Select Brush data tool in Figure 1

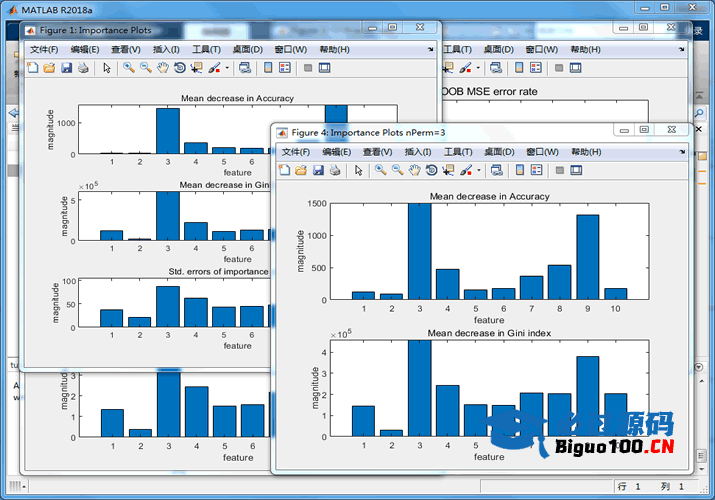(x=214, y=68)
